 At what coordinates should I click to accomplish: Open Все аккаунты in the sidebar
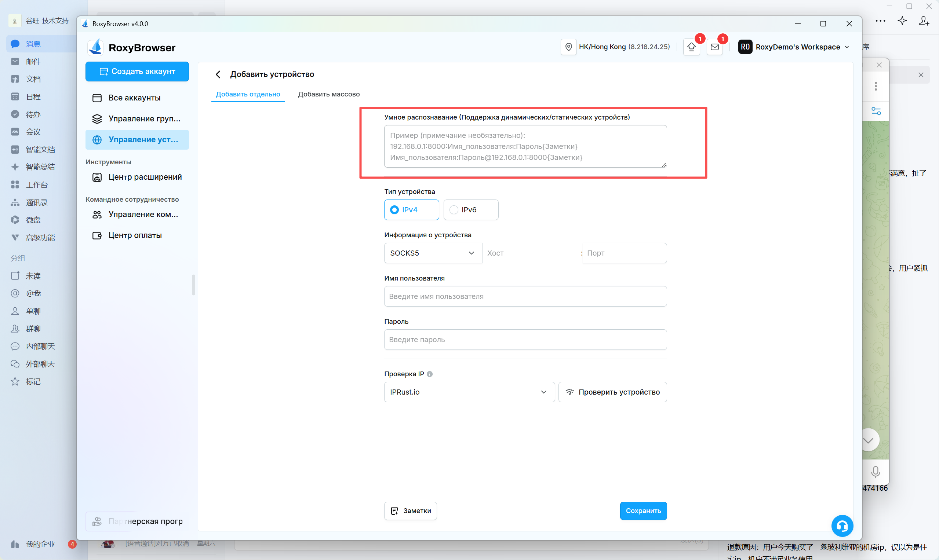[137, 98]
